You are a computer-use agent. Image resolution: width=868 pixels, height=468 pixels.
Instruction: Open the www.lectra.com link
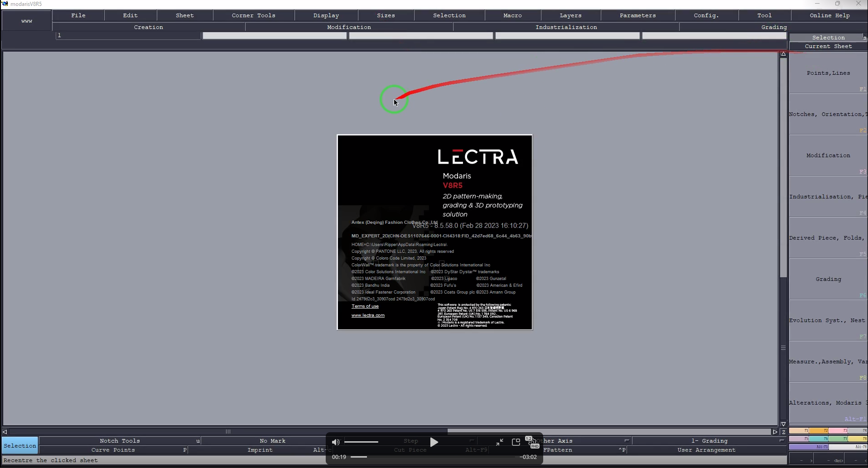(368, 315)
